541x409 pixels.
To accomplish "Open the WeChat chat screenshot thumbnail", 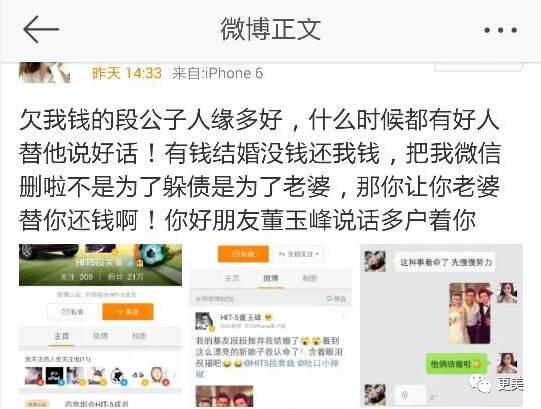I will [x=441, y=325].
